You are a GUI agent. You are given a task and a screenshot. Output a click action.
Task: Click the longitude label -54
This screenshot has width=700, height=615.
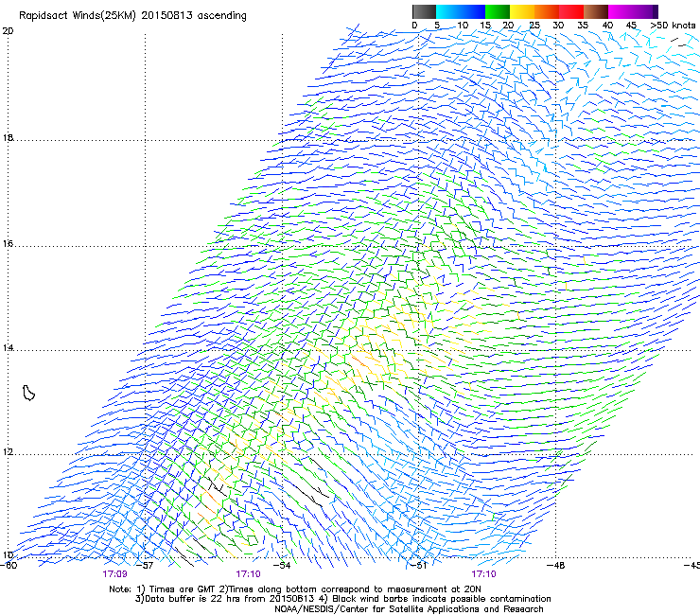pos(282,566)
